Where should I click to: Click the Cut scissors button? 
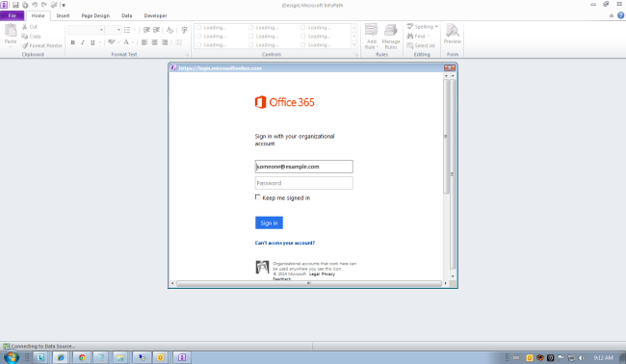click(30, 27)
